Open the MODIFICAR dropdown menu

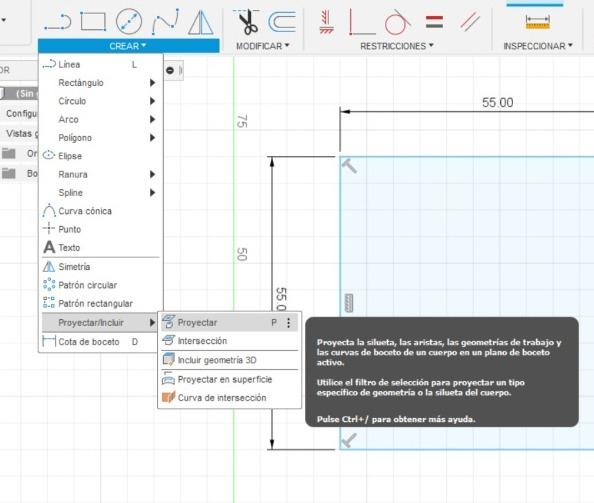click(x=263, y=46)
